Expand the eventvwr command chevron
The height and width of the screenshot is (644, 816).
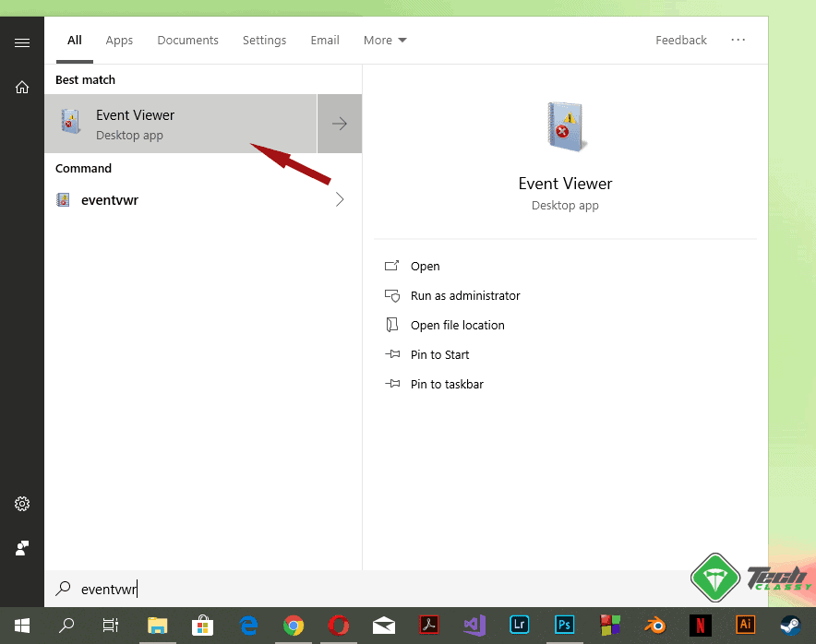click(x=339, y=199)
